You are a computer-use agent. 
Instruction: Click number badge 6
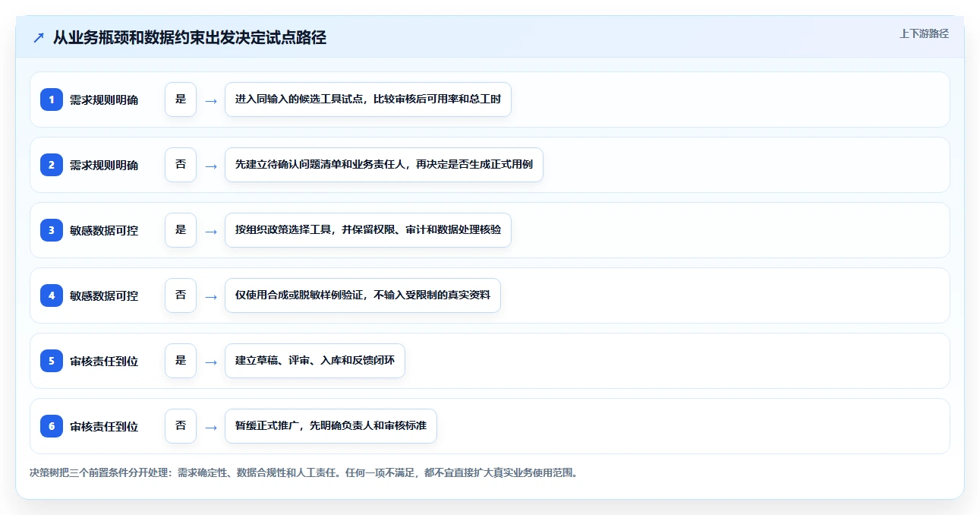pyautogui.click(x=52, y=426)
